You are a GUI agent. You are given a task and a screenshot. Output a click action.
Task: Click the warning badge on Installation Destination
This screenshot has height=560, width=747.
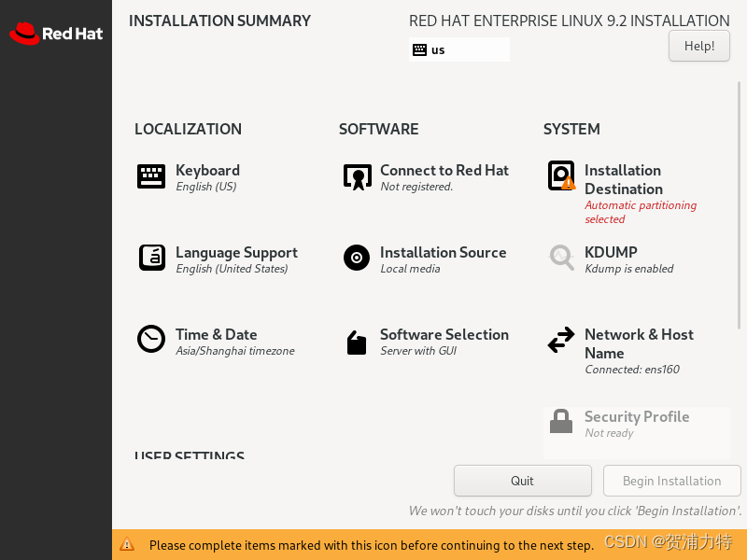pos(568,185)
